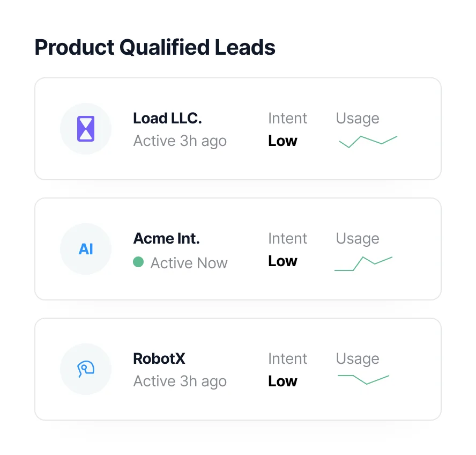Click the green Active Now status dot
Image resolution: width=476 pixels, height=455 pixels.
point(138,262)
